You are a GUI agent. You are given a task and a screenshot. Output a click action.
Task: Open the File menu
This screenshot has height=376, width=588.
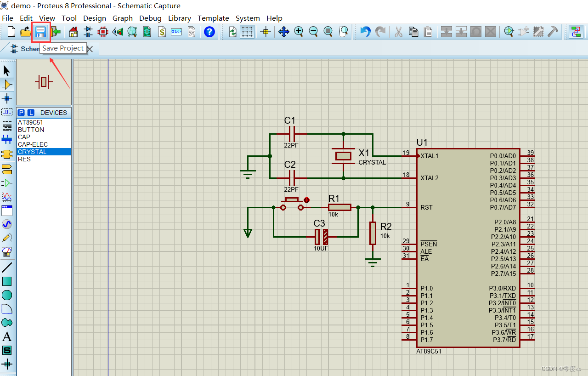[8, 18]
